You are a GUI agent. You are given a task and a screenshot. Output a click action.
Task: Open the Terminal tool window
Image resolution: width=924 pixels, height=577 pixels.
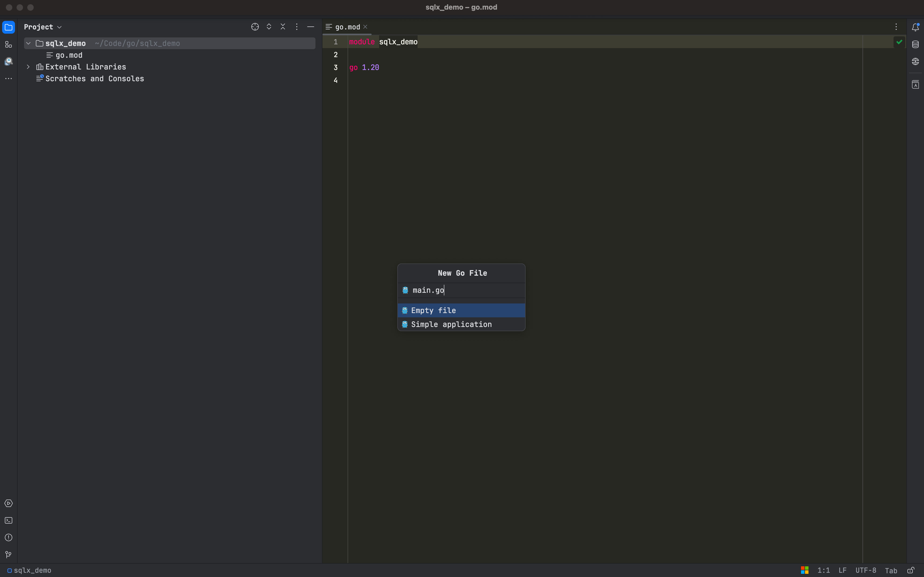(x=8, y=521)
